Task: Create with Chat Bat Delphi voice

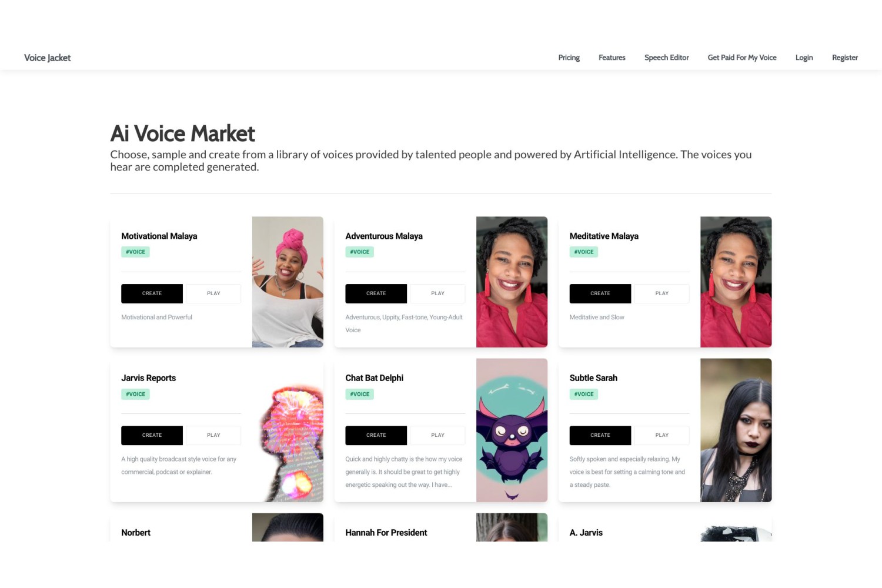Action: (x=376, y=435)
